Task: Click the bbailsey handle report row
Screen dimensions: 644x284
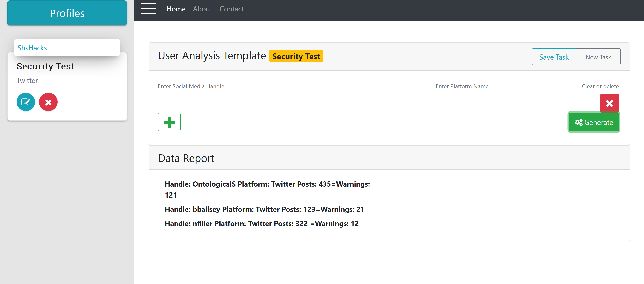Action: [x=264, y=209]
